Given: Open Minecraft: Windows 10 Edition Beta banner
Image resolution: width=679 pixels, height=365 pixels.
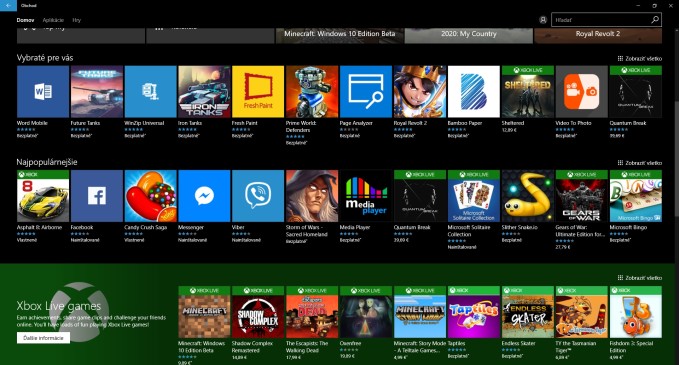Looking at the screenshot, I should [340, 36].
